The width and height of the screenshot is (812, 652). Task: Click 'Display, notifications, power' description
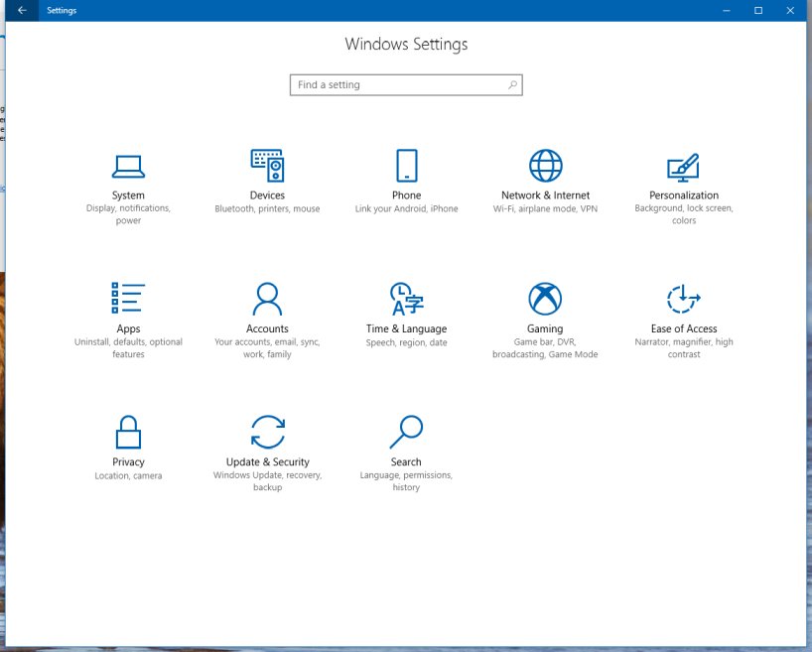[128, 214]
